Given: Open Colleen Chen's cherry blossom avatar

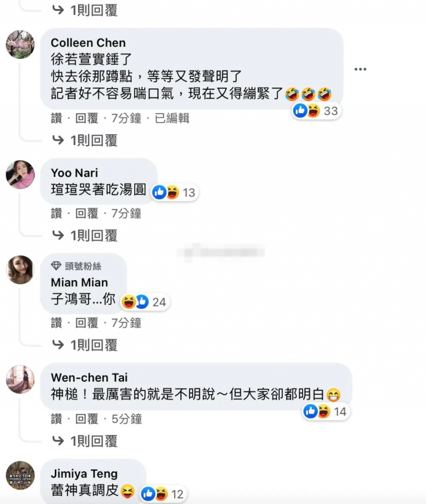Looking at the screenshot, I should tap(20, 44).
